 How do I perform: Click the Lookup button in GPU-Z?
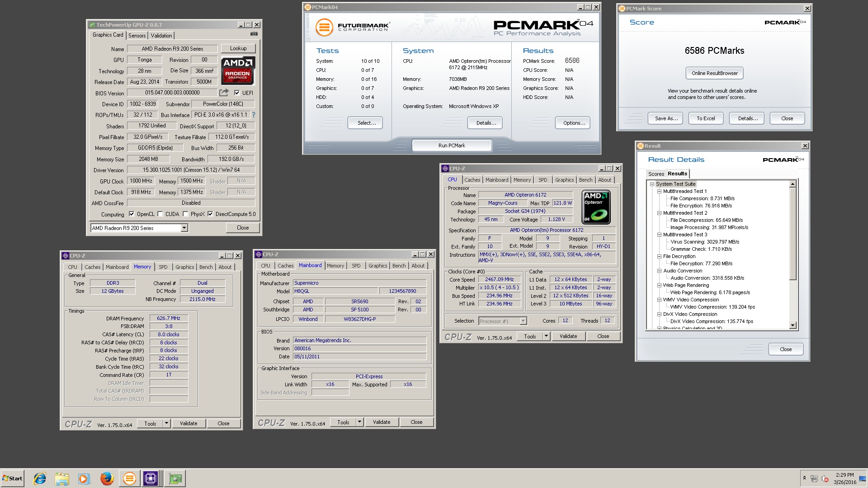[x=238, y=48]
